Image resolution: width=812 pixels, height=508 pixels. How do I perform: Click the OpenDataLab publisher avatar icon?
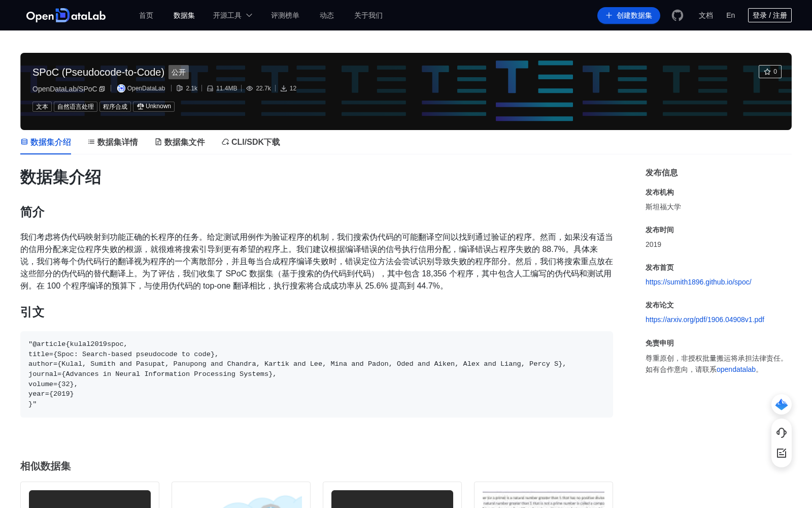coord(121,88)
